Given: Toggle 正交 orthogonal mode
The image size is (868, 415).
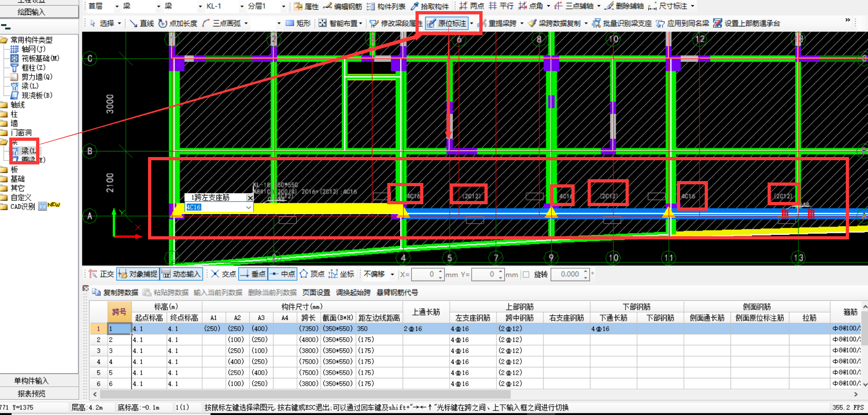Looking at the screenshot, I should tap(101, 274).
